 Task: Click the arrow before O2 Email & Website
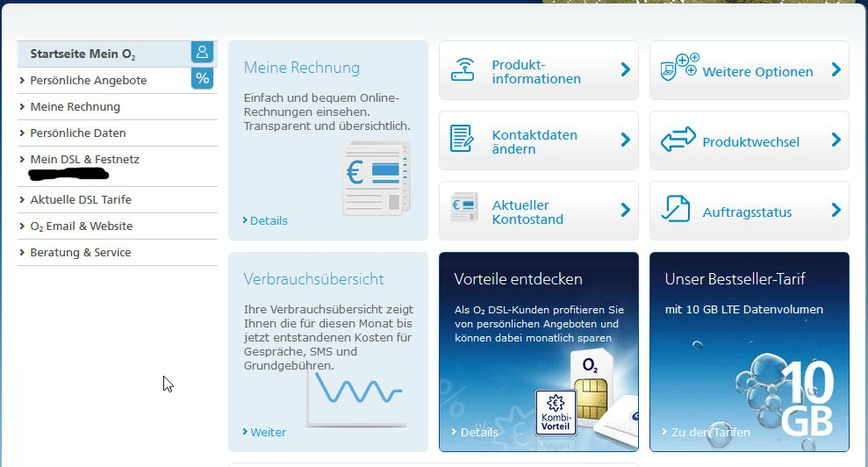22,226
